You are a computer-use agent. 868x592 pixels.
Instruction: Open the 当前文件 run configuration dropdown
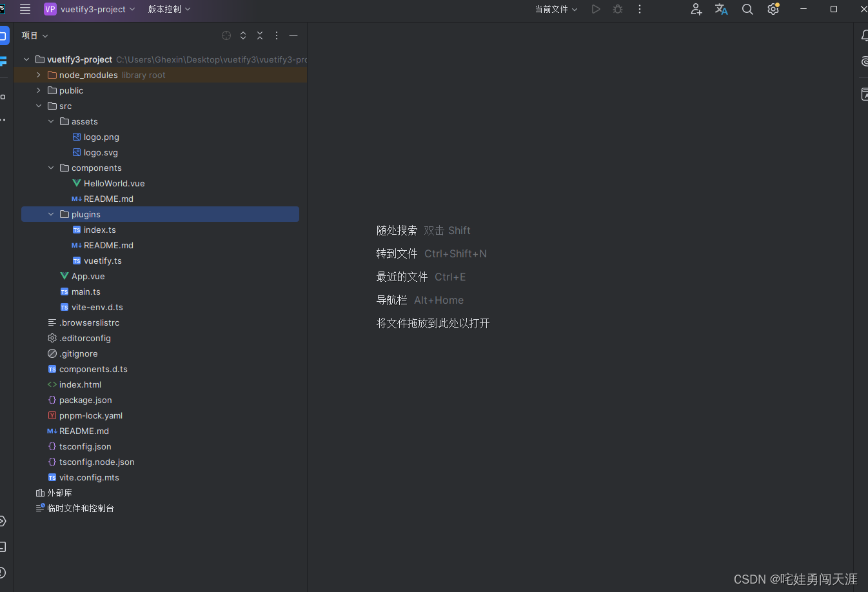coord(556,9)
